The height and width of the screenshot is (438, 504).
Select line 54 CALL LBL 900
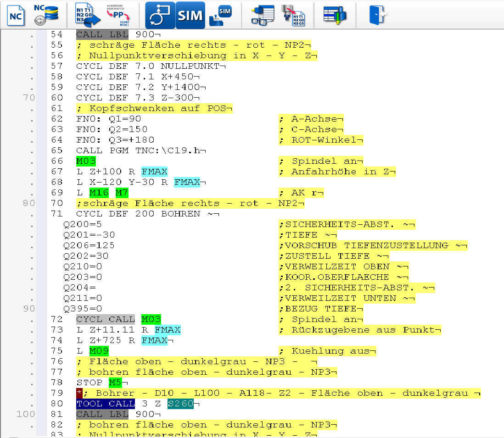coord(118,34)
